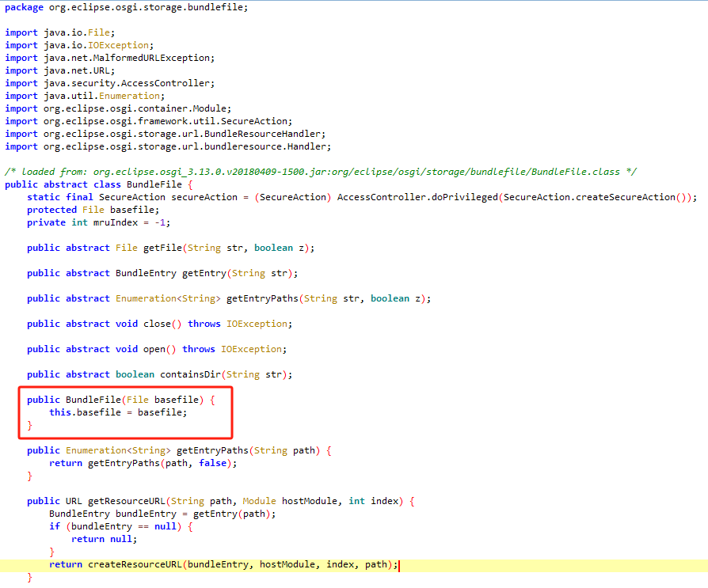
Task: Click the secureAction field name
Action: click(204, 197)
